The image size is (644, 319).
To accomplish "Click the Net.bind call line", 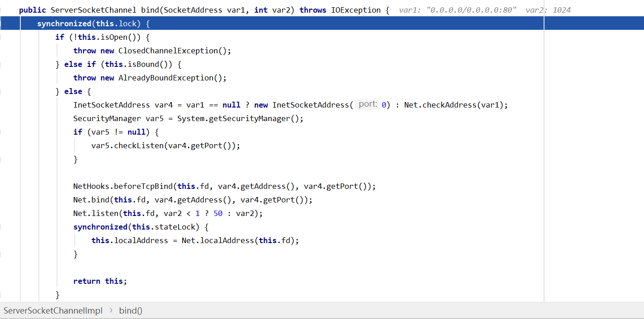I will (x=193, y=200).
